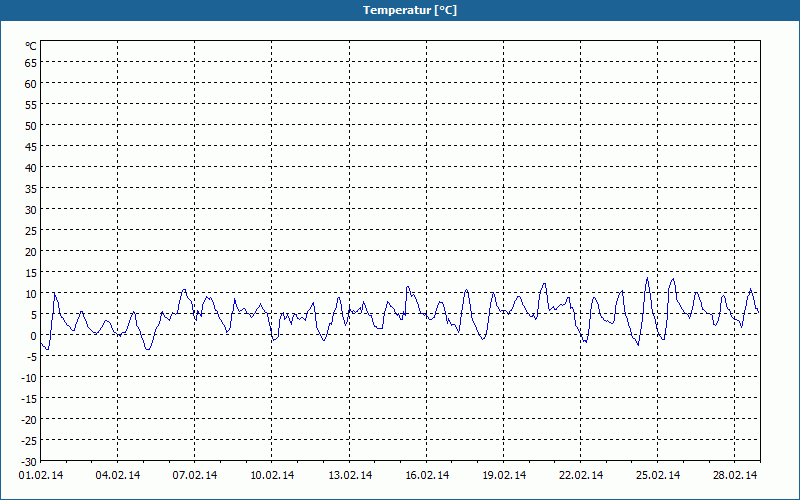The width and height of the screenshot is (800, 500).
Task: Click the -20 y-axis label
Action: pyautogui.click(x=29, y=420)
